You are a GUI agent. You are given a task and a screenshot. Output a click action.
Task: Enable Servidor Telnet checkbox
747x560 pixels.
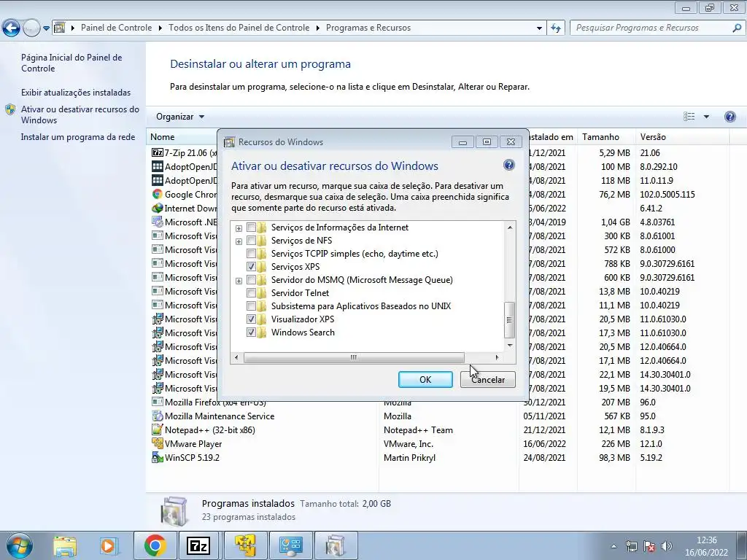coord(251,293)
